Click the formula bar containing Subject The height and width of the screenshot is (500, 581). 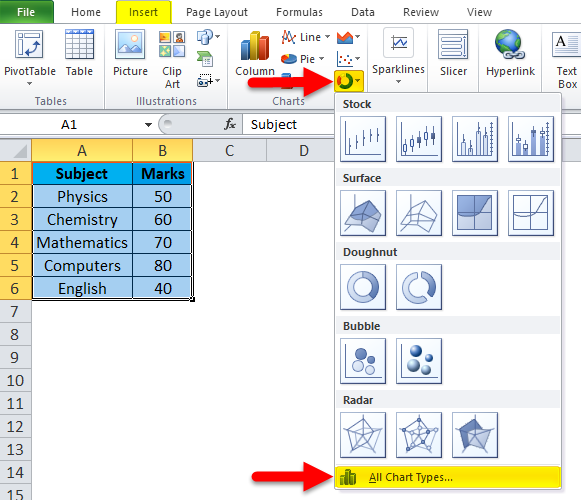[289, 125]
